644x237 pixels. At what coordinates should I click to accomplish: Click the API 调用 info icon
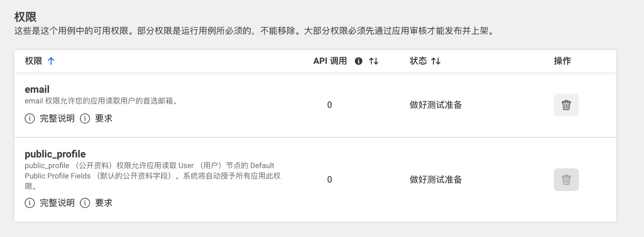(359, 61)
